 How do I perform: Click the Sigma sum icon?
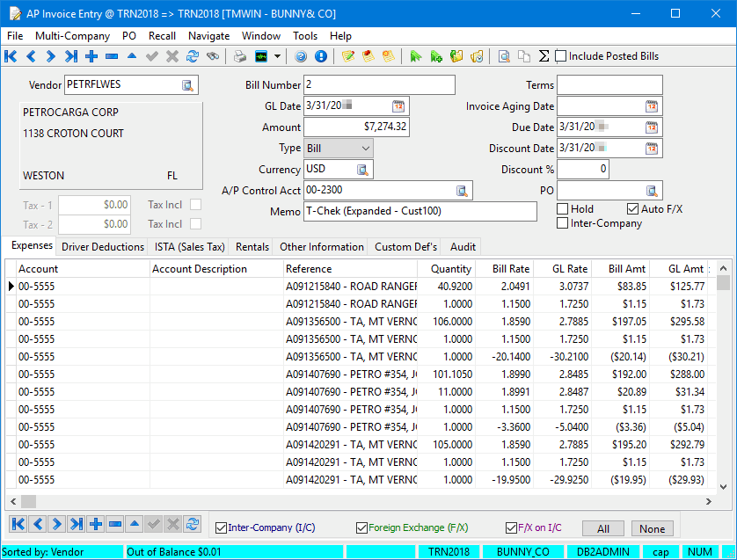click(544, 56)
